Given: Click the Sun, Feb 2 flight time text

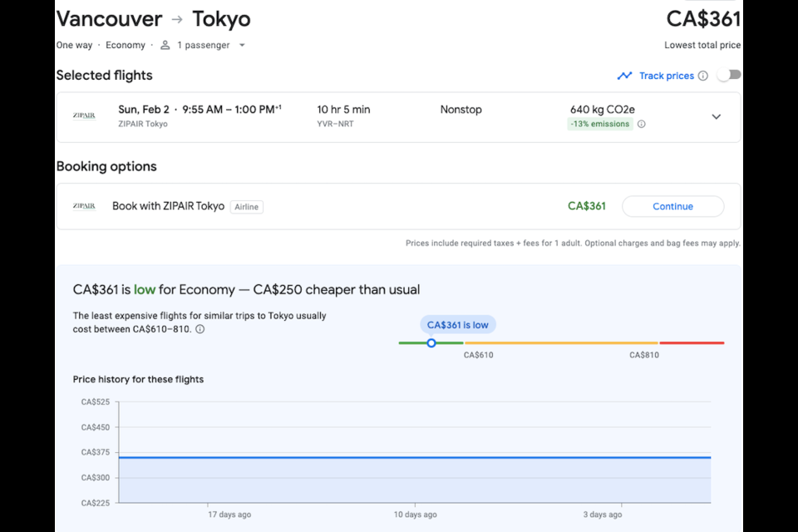Looking at the screenshot, I should 200,110.
